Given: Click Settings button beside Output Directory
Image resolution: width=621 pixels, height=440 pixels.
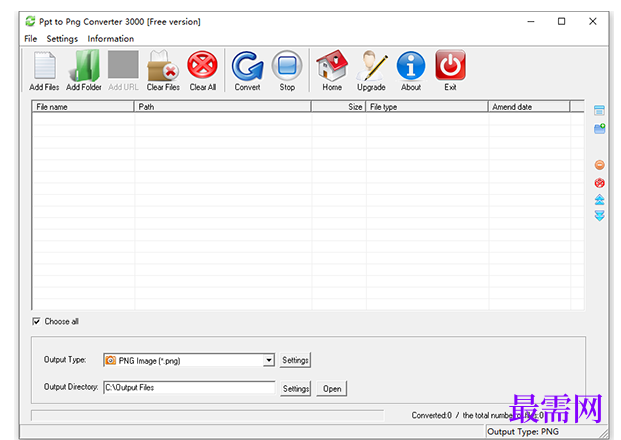Looking at the screenshot, I should [295, 389].
